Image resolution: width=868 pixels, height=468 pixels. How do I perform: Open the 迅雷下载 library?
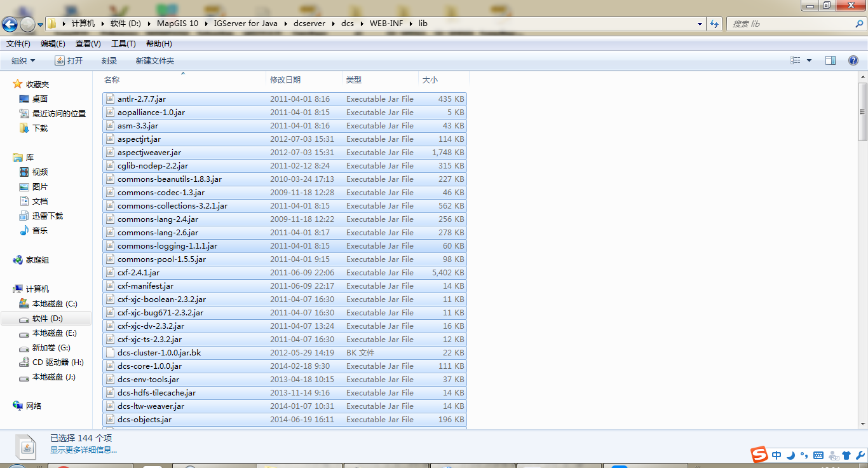(x=48, y=216)
